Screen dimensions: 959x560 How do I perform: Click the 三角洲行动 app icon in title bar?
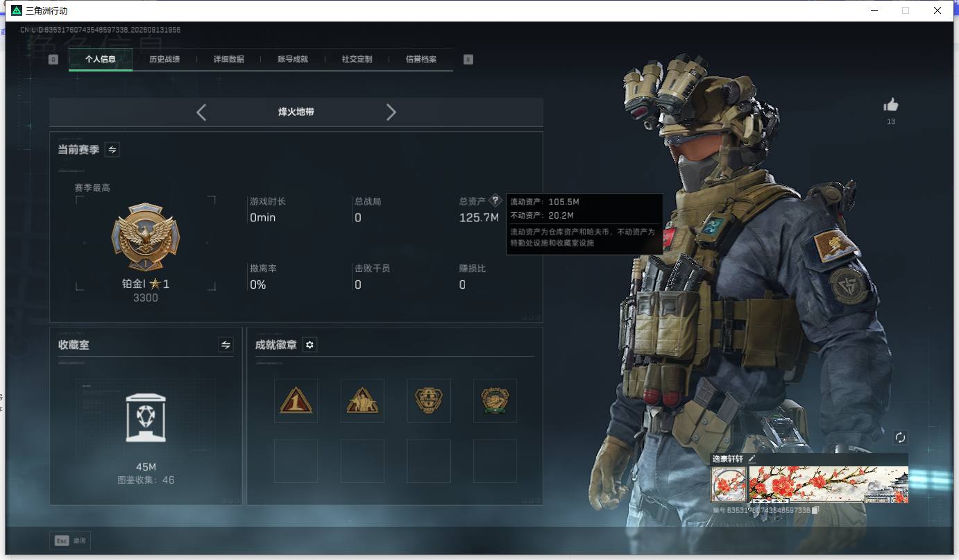(17, 10)
